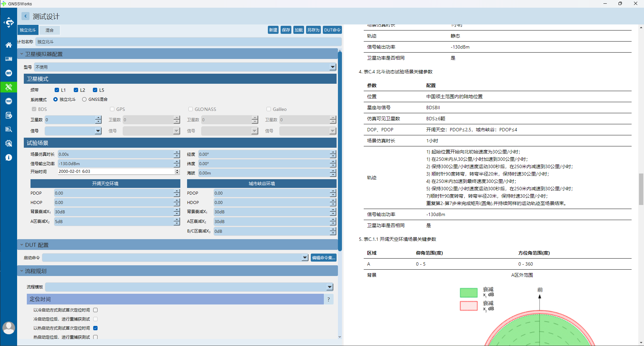The width and height of the screenshot is (644, 346).
Task: Enable 以冷启动方式测试首次定位时间 checkbox
Action: (96, 310)
